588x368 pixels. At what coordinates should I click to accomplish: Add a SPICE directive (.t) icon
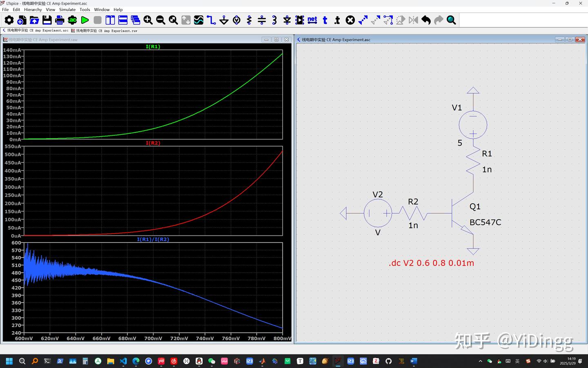click(338, 20)
